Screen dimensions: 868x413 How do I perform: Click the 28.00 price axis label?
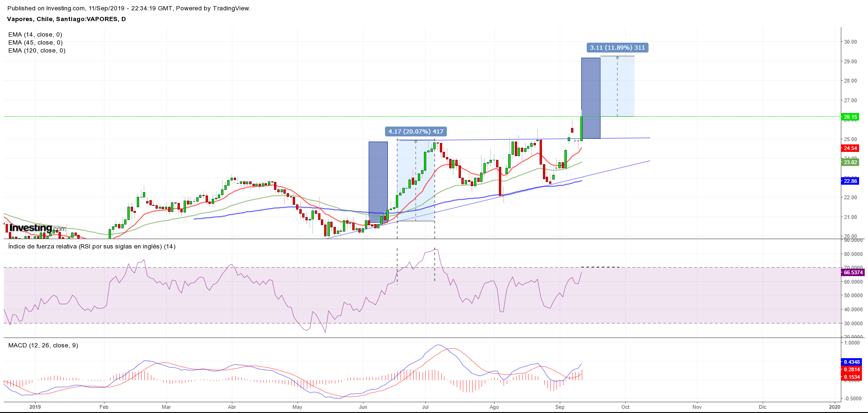pos(850,81)
